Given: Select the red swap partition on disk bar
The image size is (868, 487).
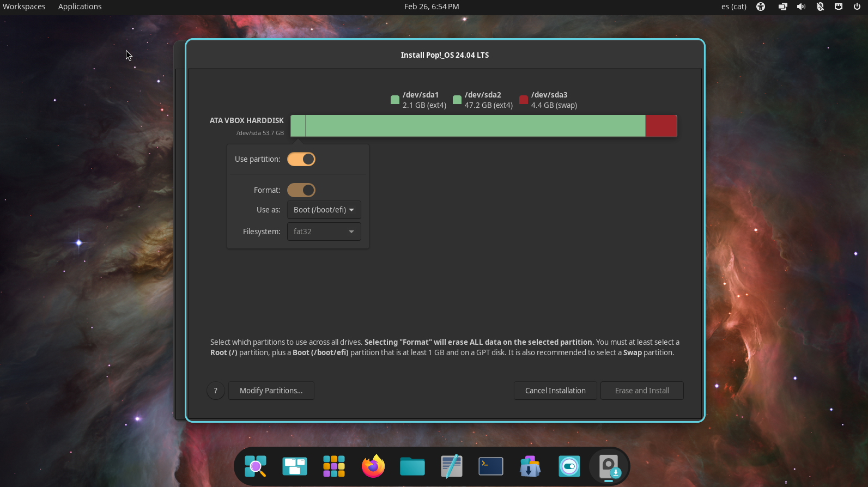Looking at the screenshot, I should (661, 126).
